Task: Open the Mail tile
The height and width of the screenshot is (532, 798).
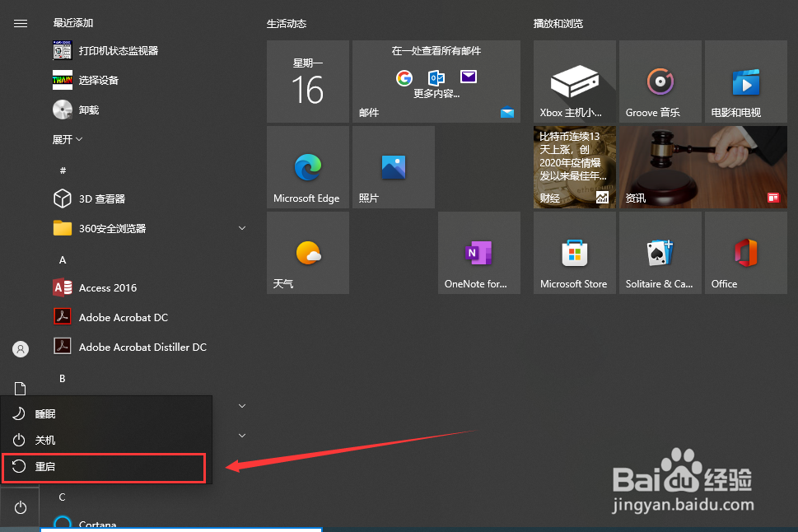Action: tap(436, 82)
